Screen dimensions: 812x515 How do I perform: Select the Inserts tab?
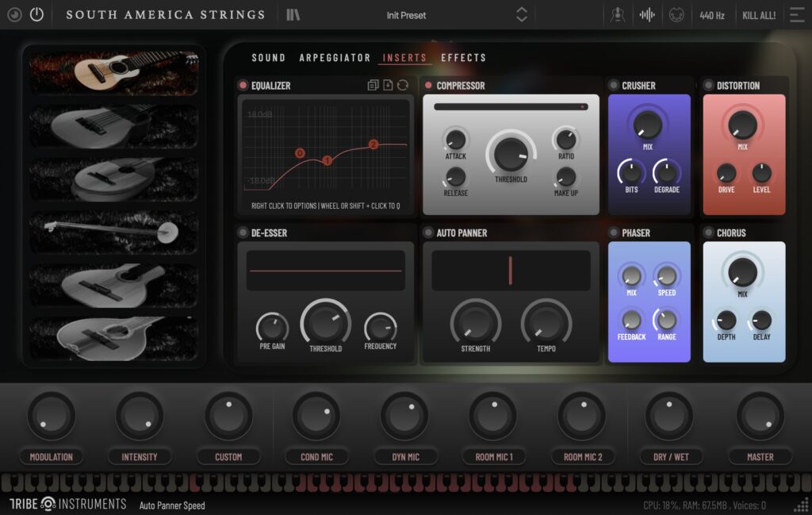coord(404,57)
